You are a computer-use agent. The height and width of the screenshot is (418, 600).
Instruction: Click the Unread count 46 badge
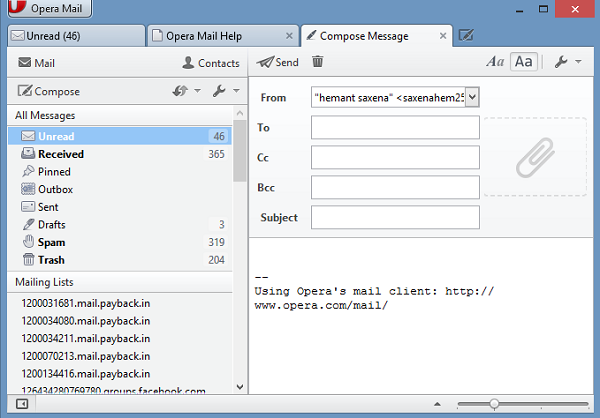coord(218,136)
